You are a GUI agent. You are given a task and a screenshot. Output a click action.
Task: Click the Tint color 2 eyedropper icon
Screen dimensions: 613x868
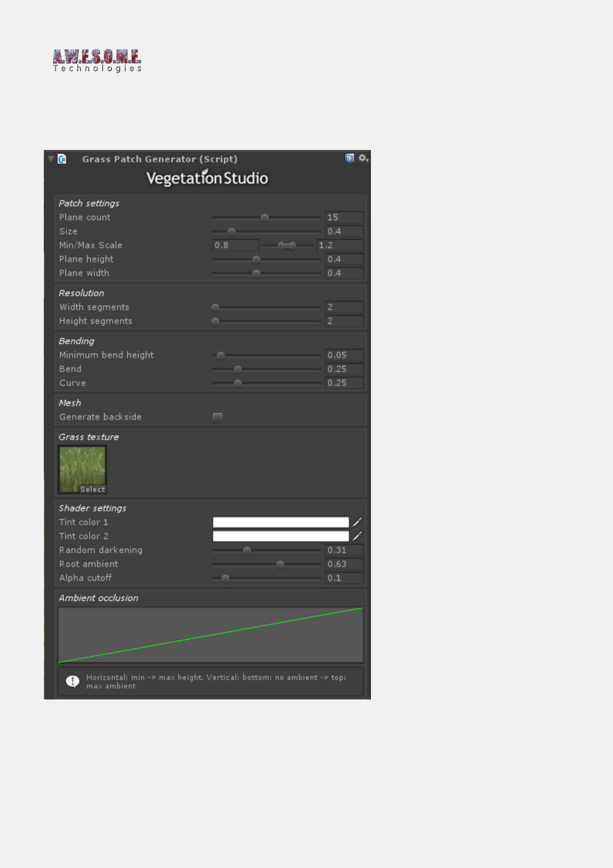(x=357, y=536)
